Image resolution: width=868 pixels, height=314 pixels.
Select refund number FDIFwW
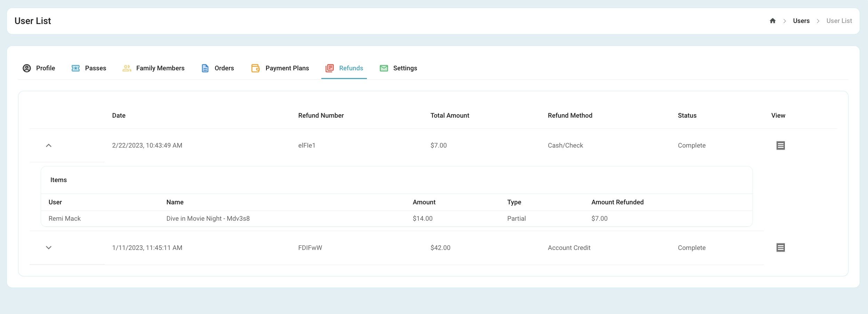(310, 248)
